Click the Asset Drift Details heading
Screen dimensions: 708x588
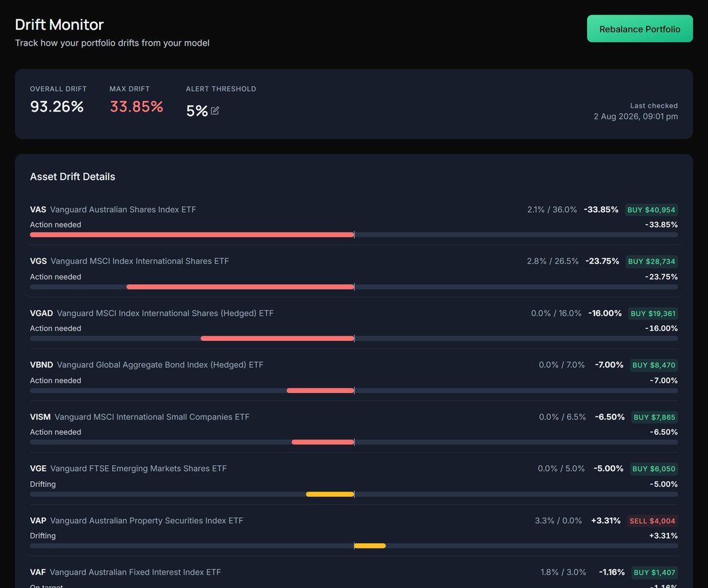click(x=72, y=176)
